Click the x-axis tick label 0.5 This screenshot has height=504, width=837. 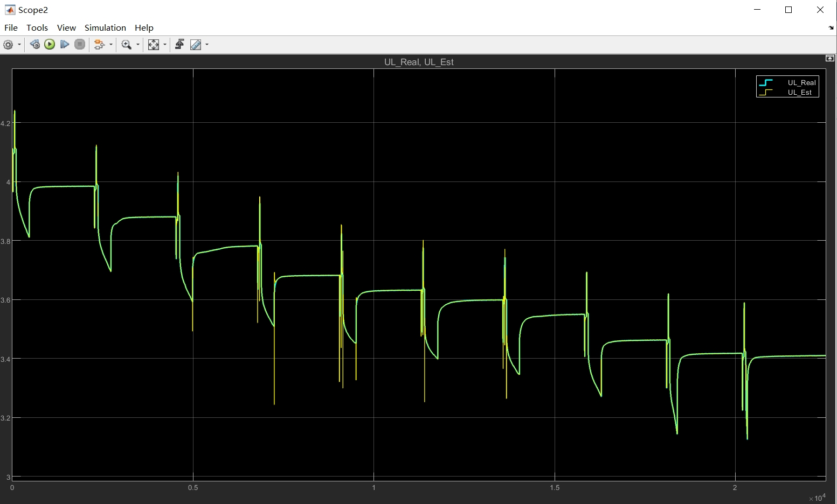tap(193, 487)
